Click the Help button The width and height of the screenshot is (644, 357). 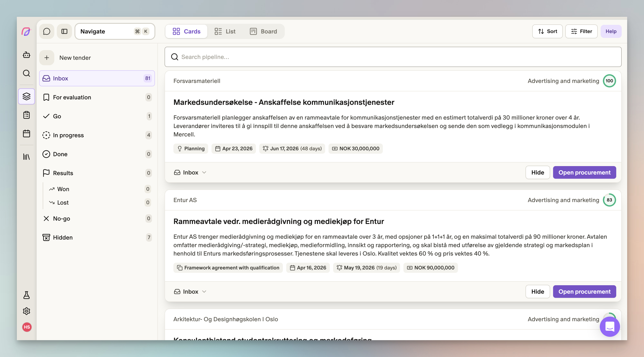point(611,31)
